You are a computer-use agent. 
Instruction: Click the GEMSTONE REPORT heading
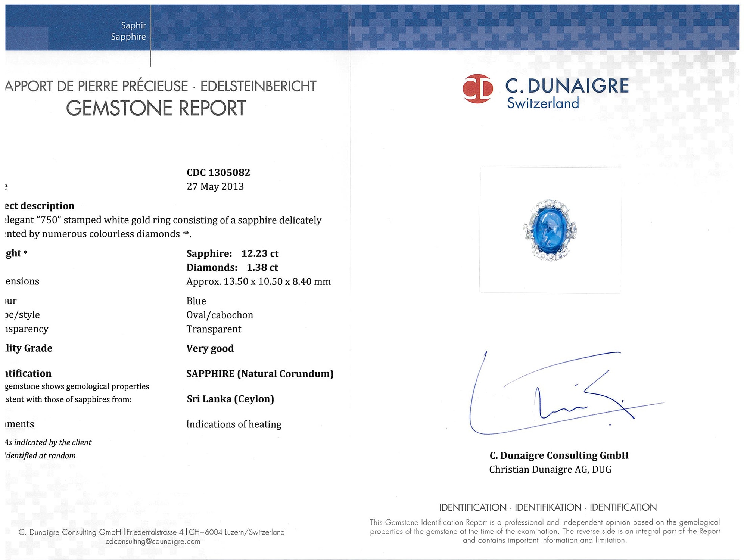156,108
